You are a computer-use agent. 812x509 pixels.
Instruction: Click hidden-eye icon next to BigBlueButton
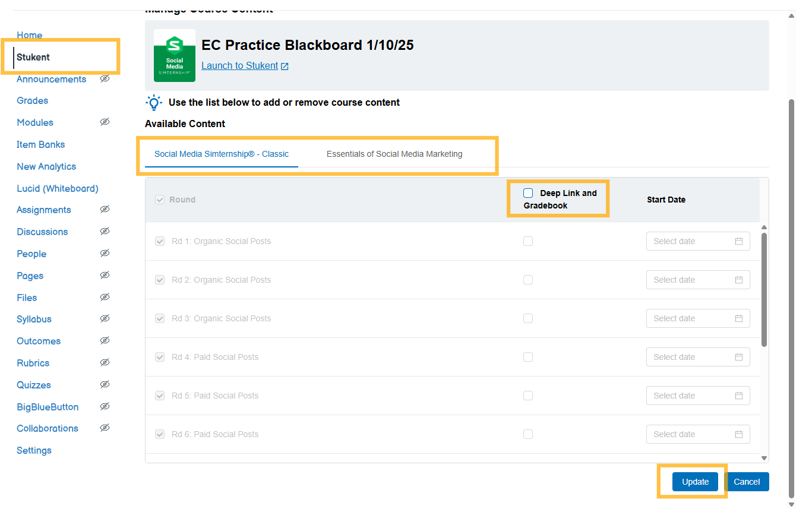[105, 406]
